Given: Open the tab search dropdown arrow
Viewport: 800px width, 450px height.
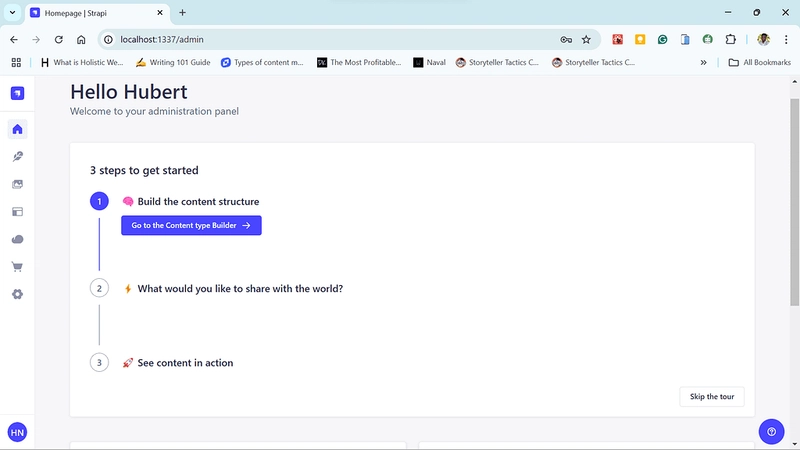Looking at the screenshot, I should [12, 13].
